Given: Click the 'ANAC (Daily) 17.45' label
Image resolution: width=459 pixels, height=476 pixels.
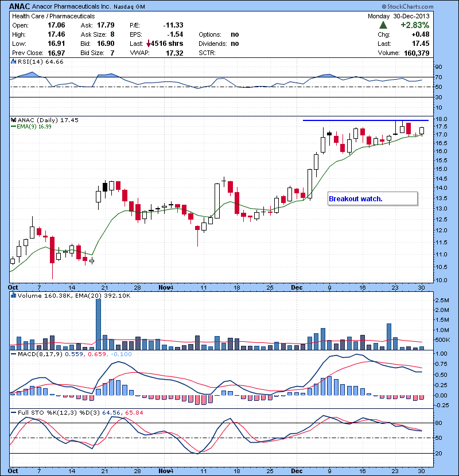Looking at the screenshot, I should point(48,120).
